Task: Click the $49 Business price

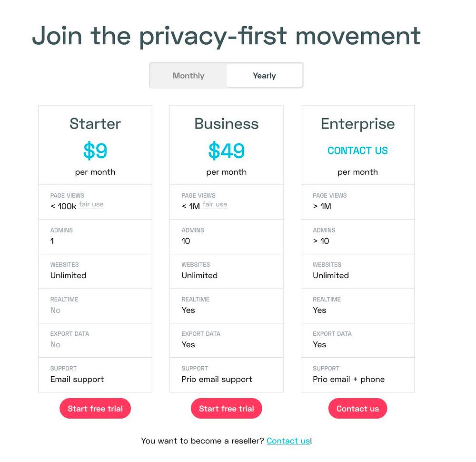Action: (x=227, y=151)
